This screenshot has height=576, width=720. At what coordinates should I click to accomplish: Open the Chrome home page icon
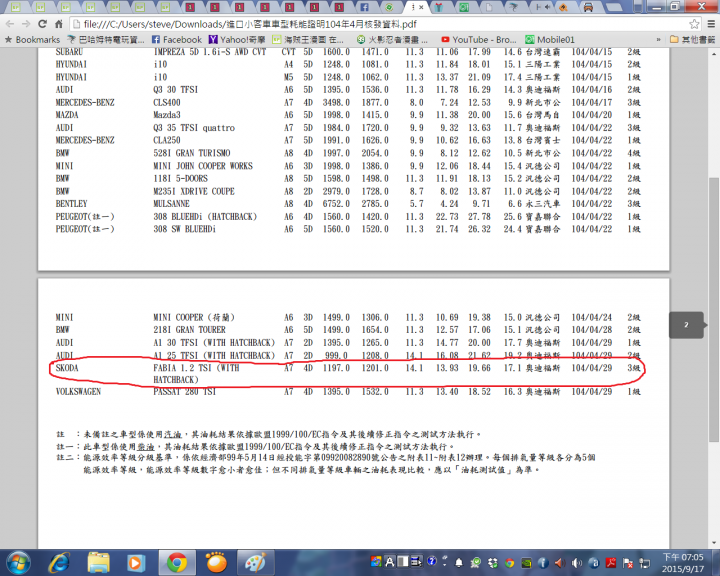[x=59, y=24]
